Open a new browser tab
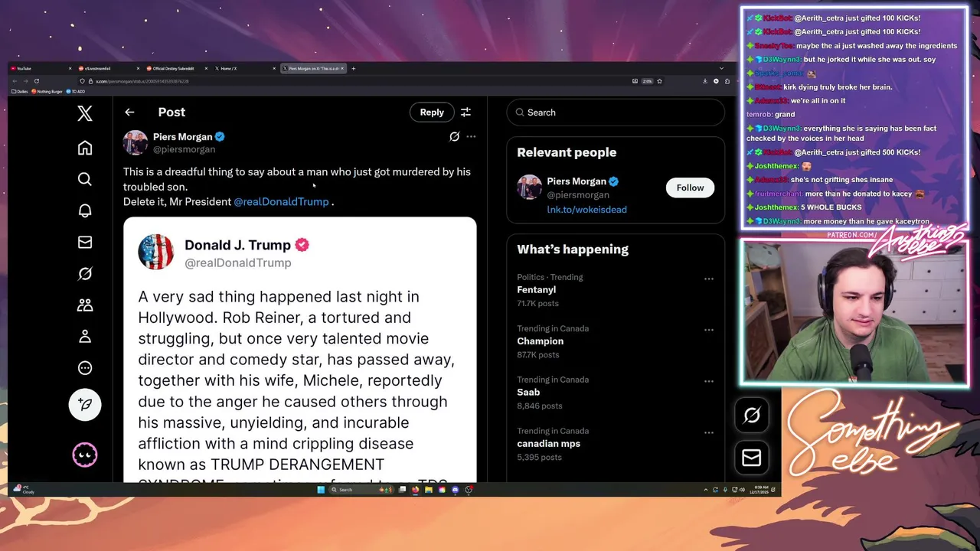 [353, 68]
